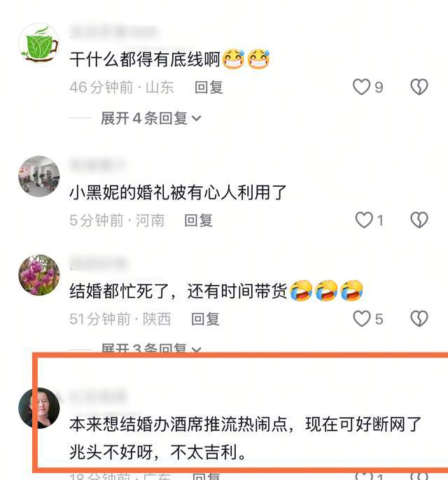Dislike the 小黑妮的婚礼 comment

click(419, 220)
